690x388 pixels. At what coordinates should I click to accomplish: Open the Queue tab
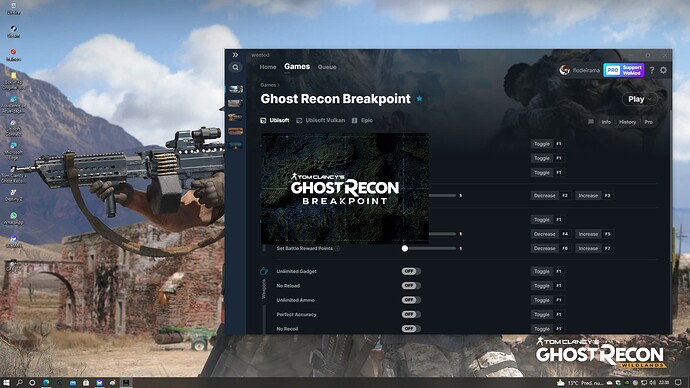click(x=327, y=67)
